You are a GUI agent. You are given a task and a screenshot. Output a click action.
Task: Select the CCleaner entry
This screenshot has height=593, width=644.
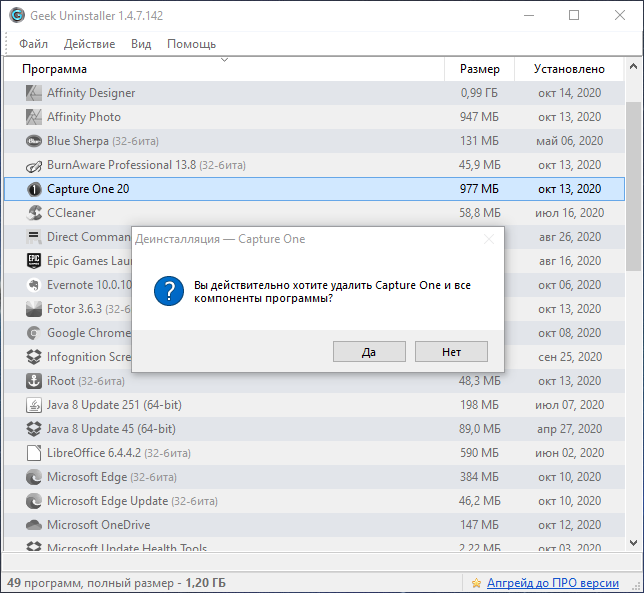[x=71, y=213]
